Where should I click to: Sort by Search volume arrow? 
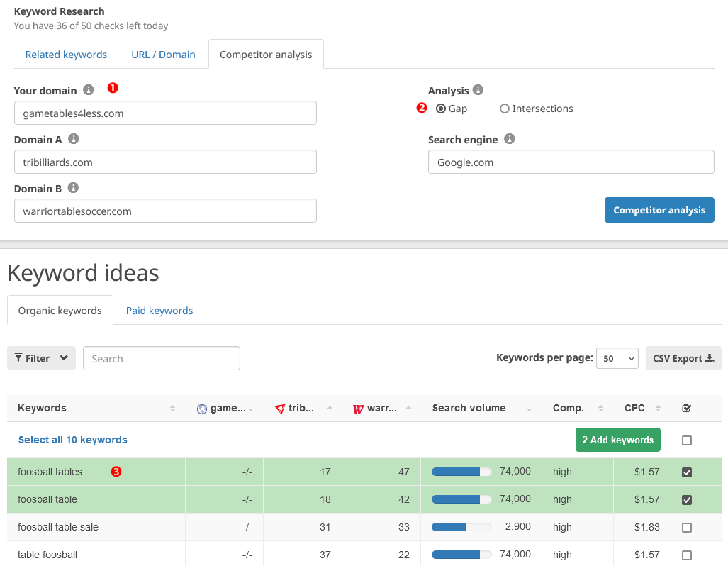point(529,409)
